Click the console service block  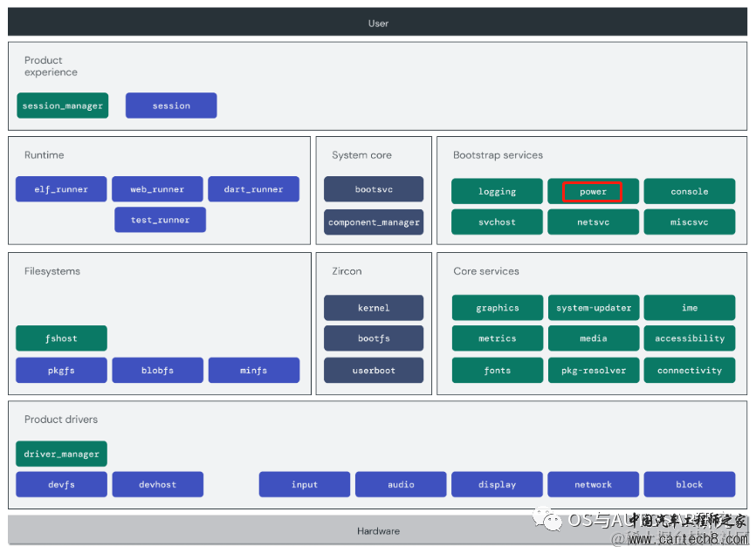click(x=690, y=191)
